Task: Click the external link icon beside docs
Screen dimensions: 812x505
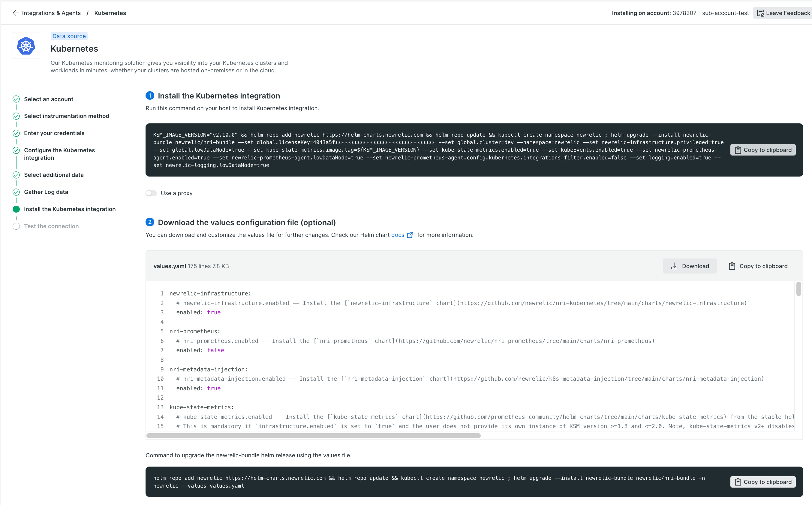Action: [x=410, y=235]
